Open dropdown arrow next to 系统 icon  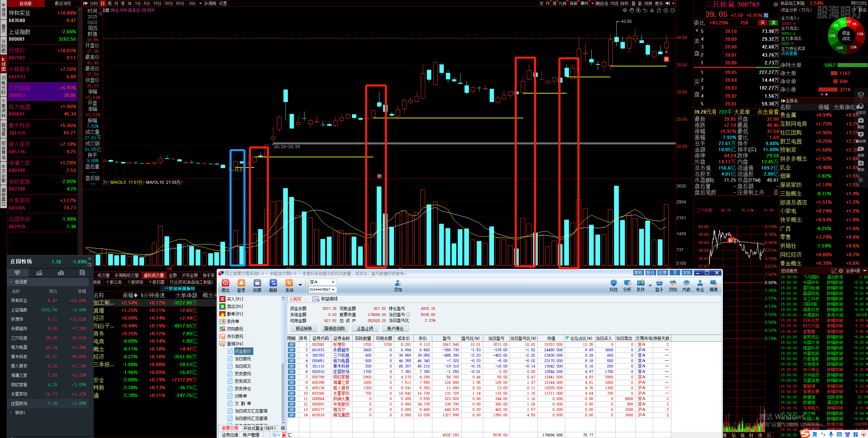(x=300, y=285)
